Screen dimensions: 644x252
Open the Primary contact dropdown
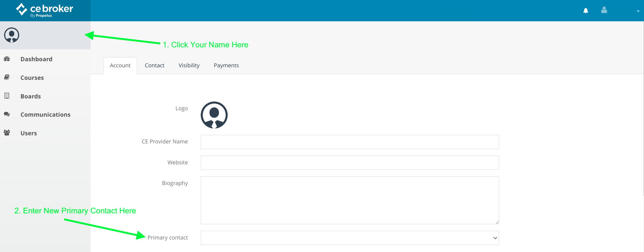pos(350,238)
